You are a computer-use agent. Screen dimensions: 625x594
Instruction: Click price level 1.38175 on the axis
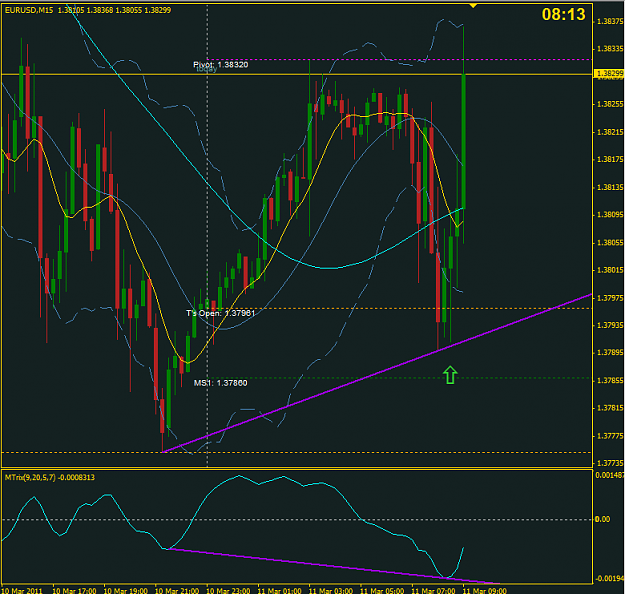[609, 159]
